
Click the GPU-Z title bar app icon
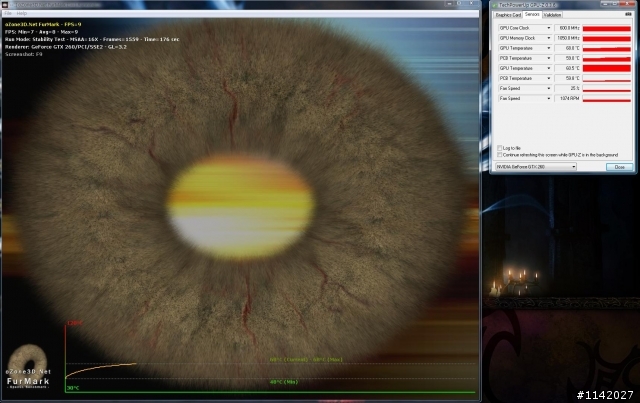(x=495, y=5)
